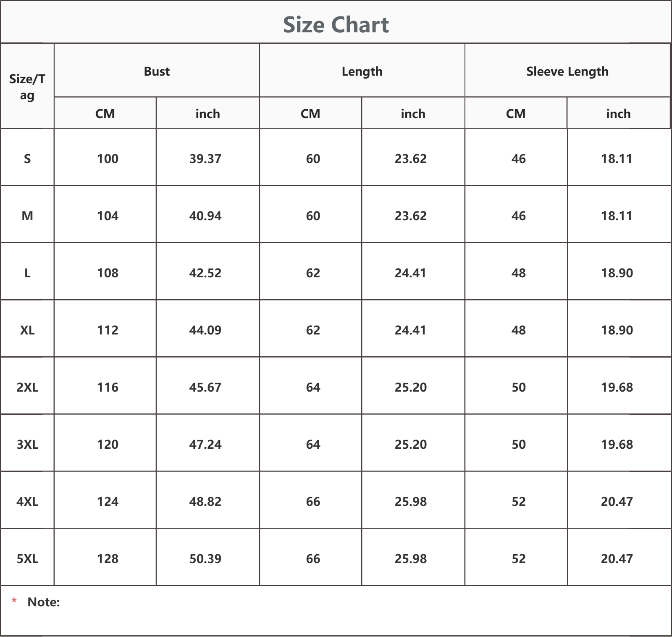Click the red asterisk beside Note
Screen dimensions: 672x637
[14, 601]
